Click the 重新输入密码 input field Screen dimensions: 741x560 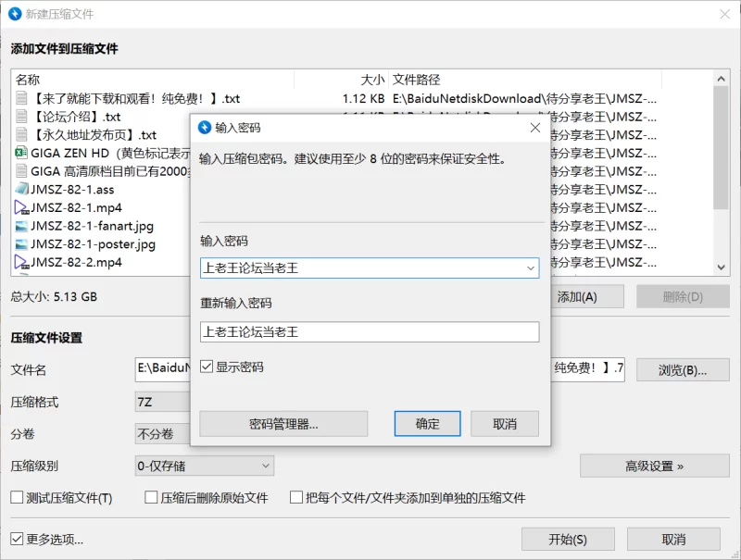pos(370,332)
